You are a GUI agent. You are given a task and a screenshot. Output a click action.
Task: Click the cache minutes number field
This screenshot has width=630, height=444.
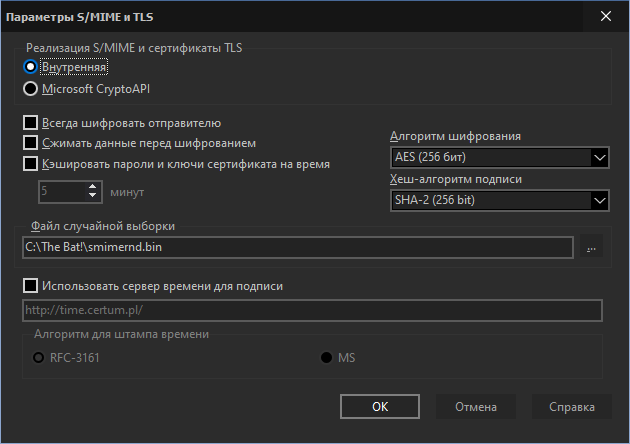pos(62,192)
